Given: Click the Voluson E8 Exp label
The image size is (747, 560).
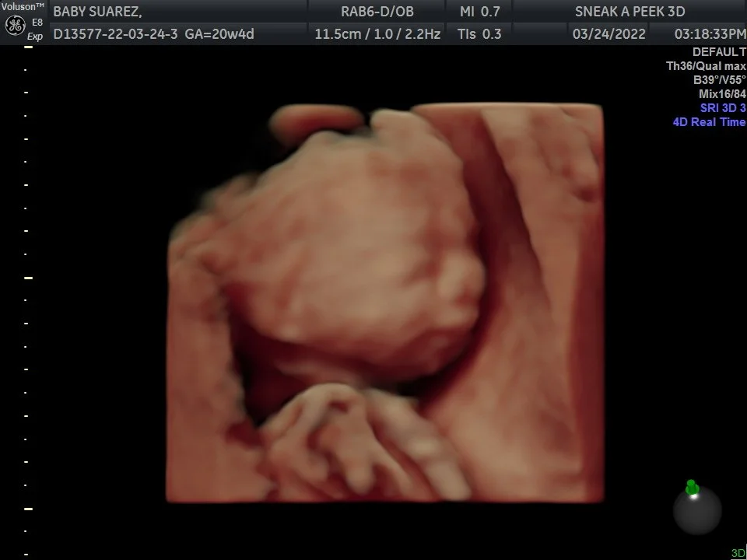Looking at the screenshot, I should (x=23, y=21).
